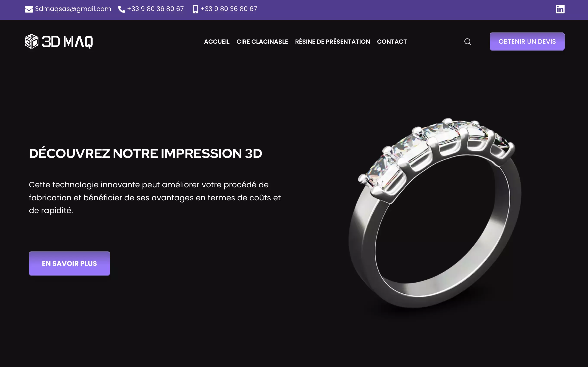Viewport: 588px width, 367px height.
Task: Click the technologie innovante description paragraph
Action: (155, 197)
